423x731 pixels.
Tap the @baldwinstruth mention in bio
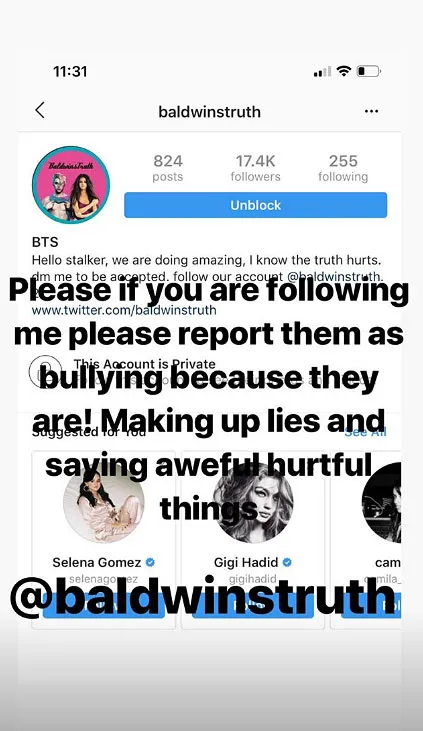pos(335,276)
